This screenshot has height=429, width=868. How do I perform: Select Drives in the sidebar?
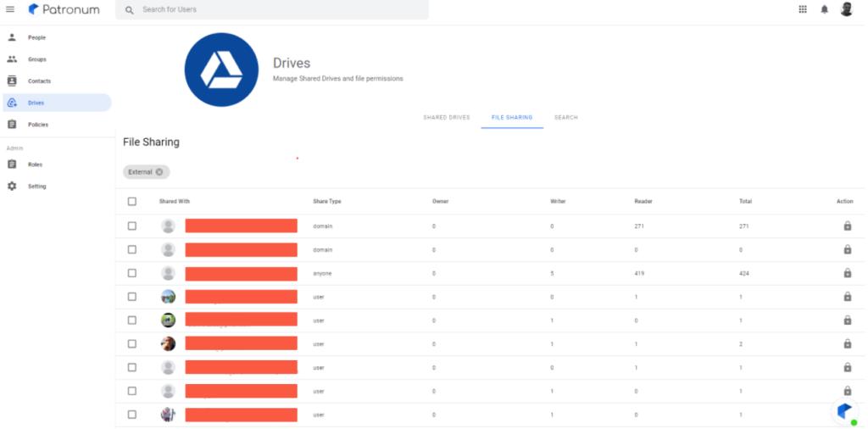point(57,103)
